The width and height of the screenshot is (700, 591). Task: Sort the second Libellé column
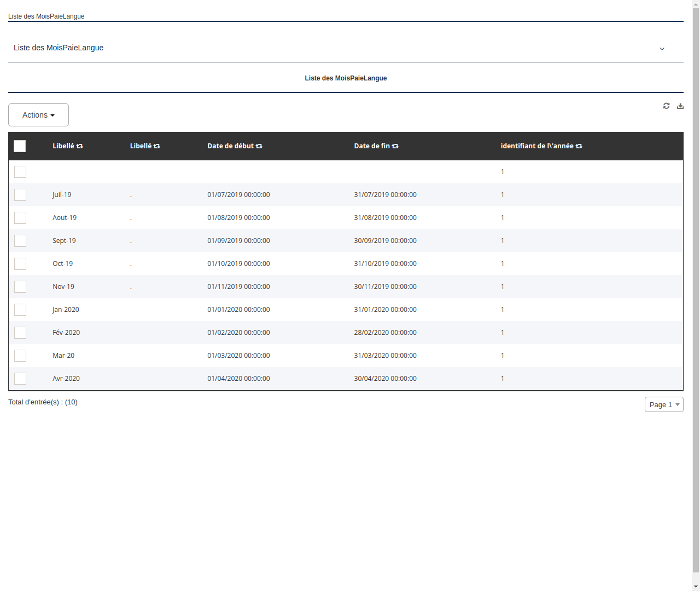157,146
